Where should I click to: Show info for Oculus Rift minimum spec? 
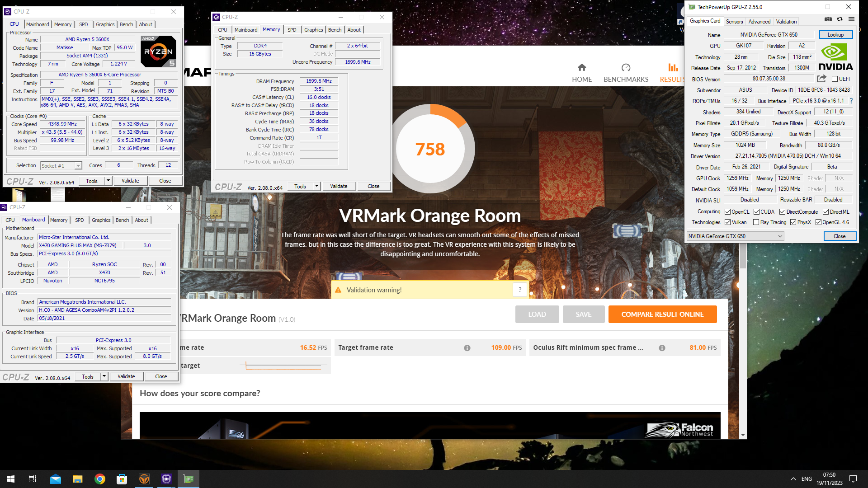[662, 348]
